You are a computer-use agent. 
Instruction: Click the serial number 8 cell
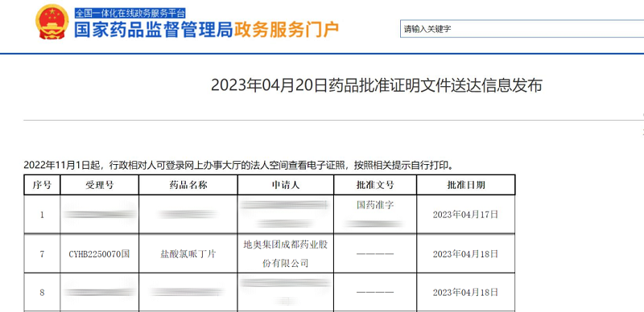42,292
